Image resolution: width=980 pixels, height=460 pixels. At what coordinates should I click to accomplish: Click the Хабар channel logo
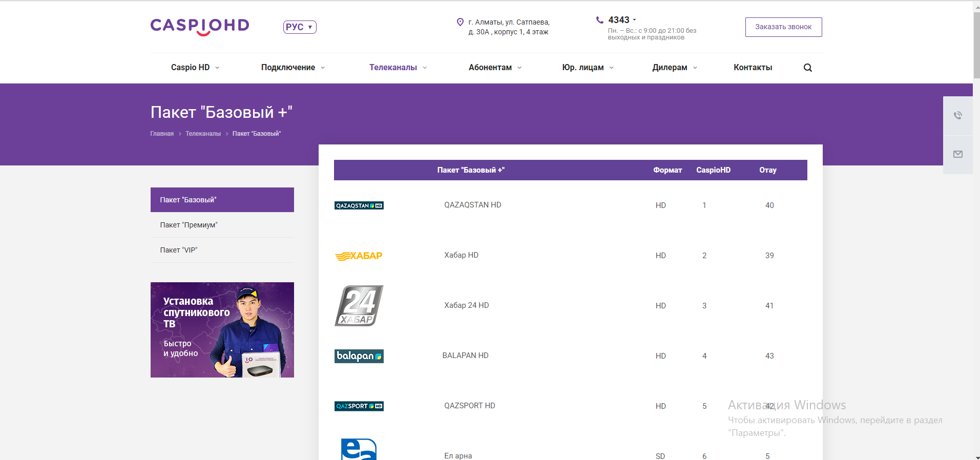pyautogui.click(x=359, y=256)
